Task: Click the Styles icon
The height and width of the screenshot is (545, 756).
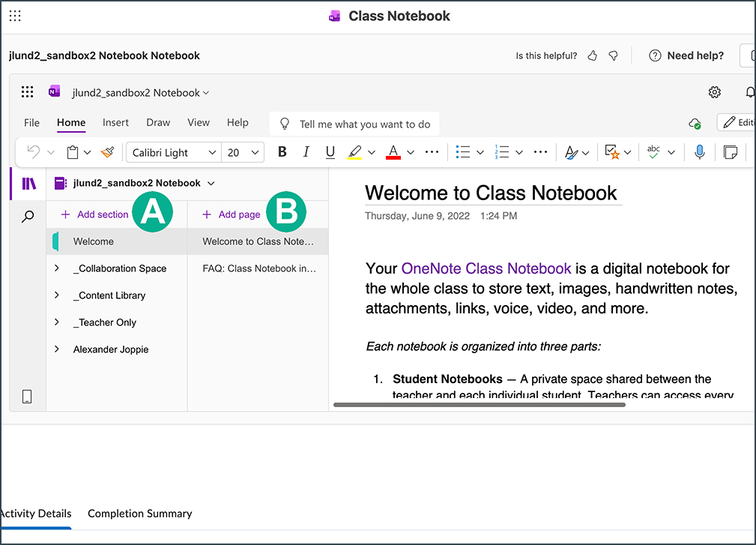Action: pos(572,152)
